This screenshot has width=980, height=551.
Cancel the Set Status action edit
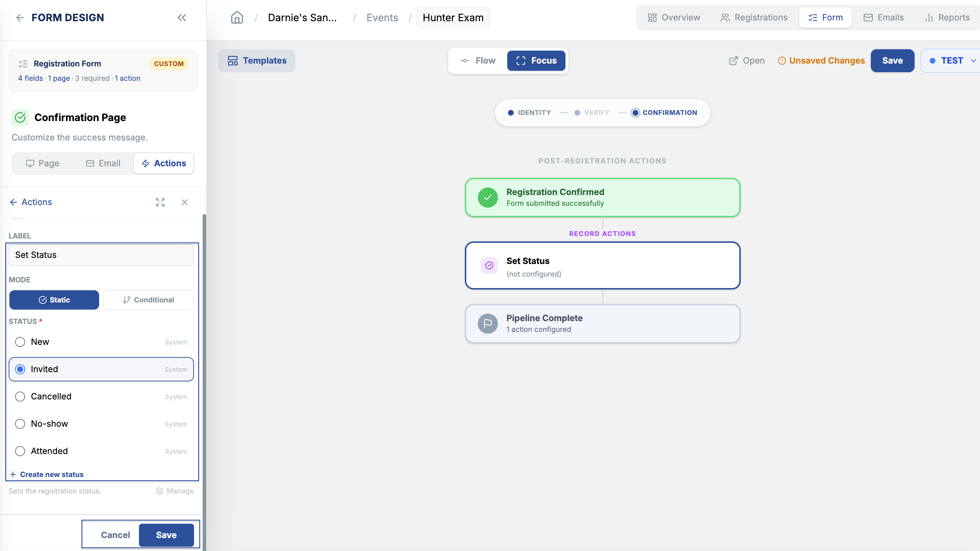pos(115,535)
